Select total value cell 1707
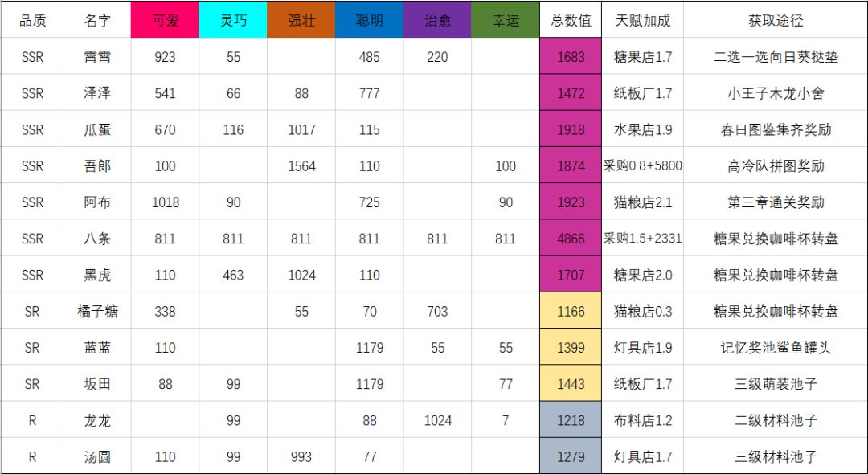The image size is (868, 474). coord(571,275)
